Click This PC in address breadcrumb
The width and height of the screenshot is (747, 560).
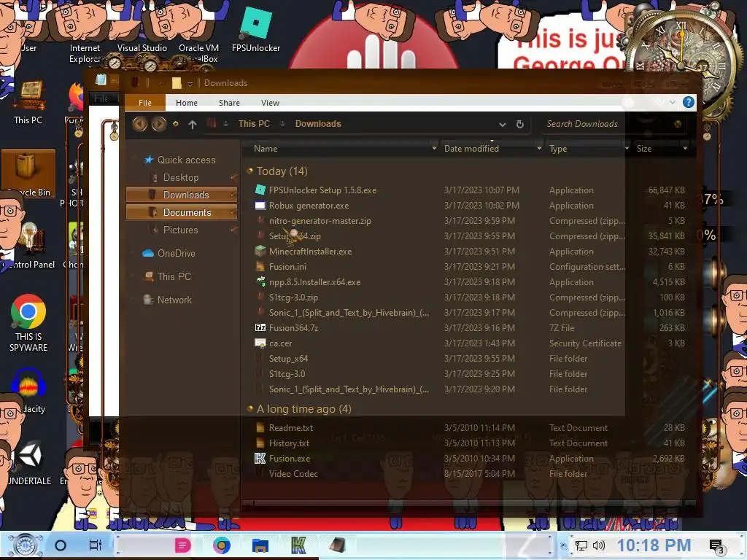[254, 124]
